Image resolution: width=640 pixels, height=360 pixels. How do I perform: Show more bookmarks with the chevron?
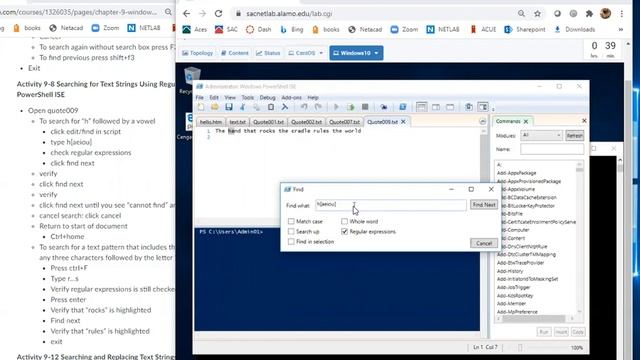(x=621, y=29)
